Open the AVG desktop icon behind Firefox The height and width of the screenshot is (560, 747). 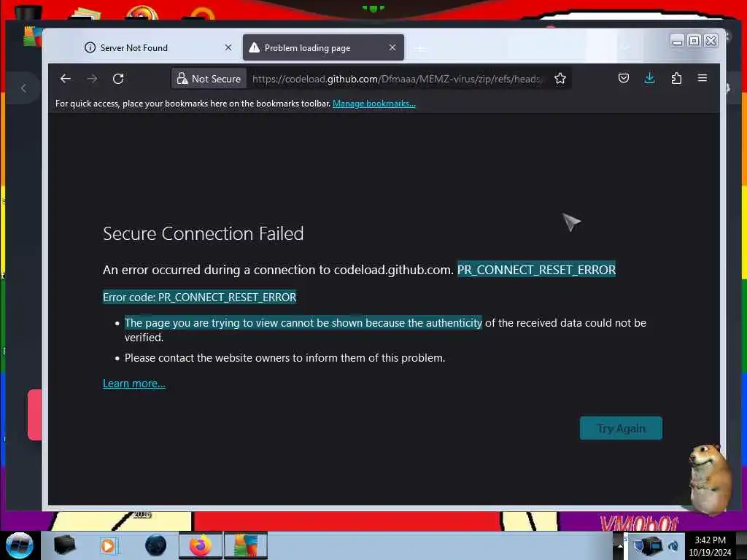pyautogui.click(x=32, y=36)
